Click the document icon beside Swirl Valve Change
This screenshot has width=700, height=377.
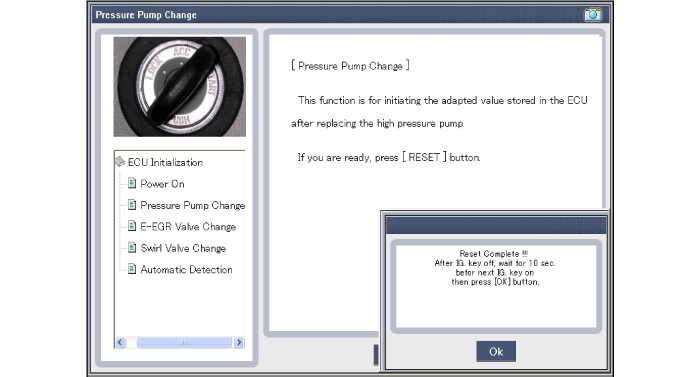click(x=132, y=247)
